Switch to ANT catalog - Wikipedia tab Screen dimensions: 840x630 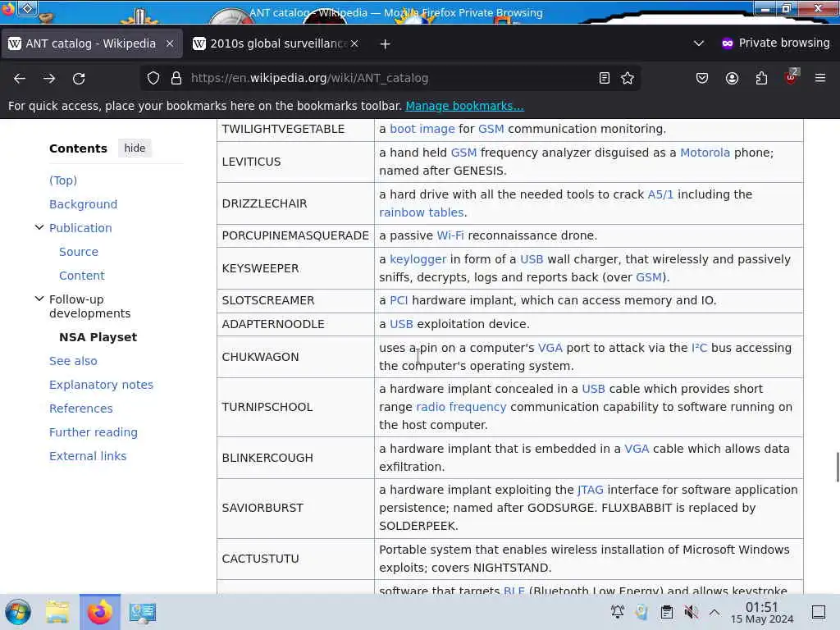click(91, 43)
